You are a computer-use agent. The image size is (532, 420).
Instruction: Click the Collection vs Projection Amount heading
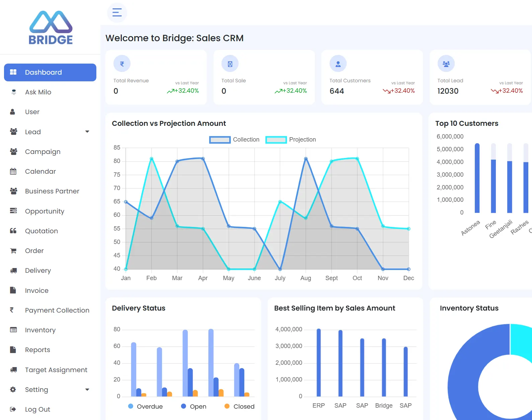[x=169, y=123]
